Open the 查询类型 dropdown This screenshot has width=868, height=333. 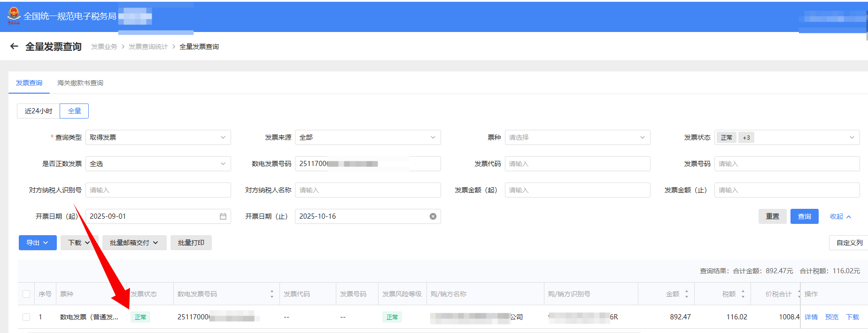[x=158, y=137]
